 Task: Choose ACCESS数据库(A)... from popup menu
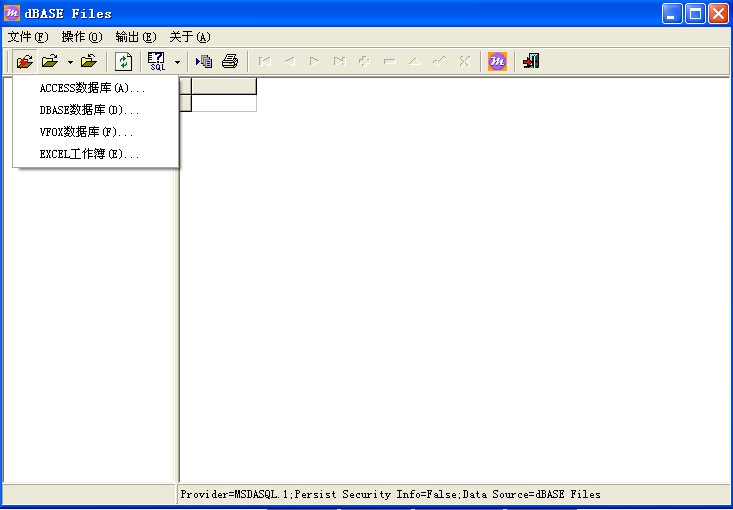[x=95, y=88]
